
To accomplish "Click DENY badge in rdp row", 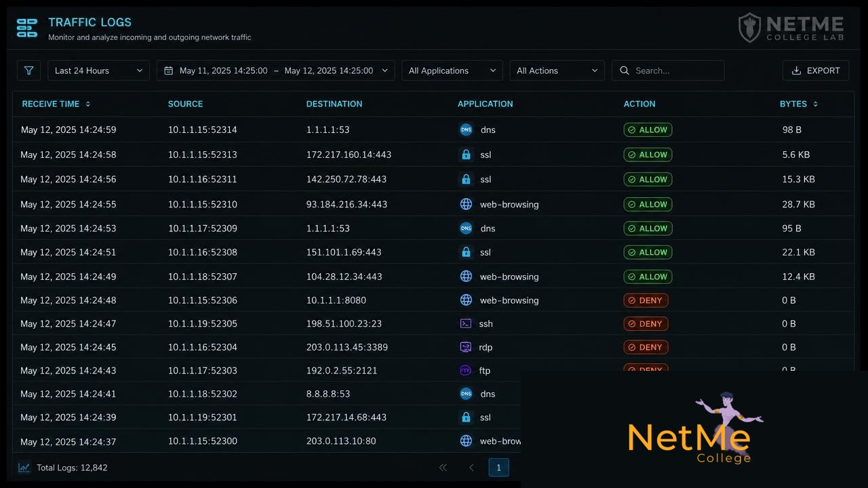I will point(646,347).
